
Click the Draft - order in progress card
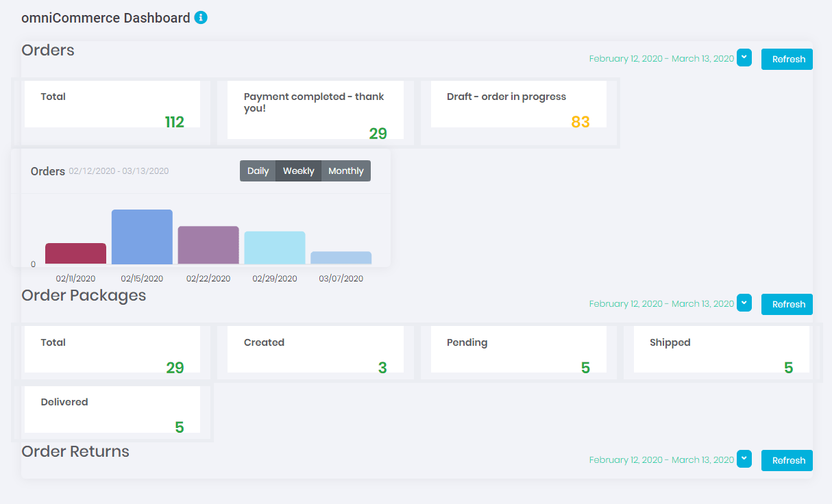coord(519,104)
